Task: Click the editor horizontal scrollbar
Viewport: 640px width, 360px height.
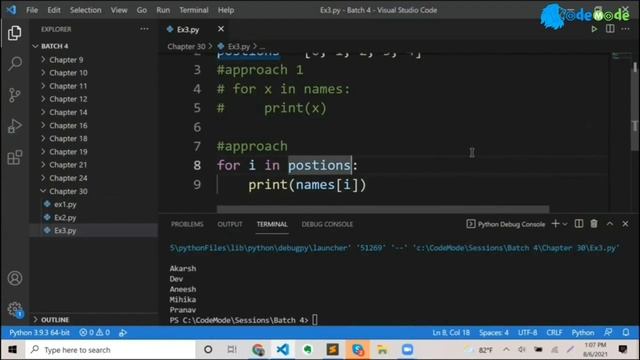Action: (x=383, y=209)
